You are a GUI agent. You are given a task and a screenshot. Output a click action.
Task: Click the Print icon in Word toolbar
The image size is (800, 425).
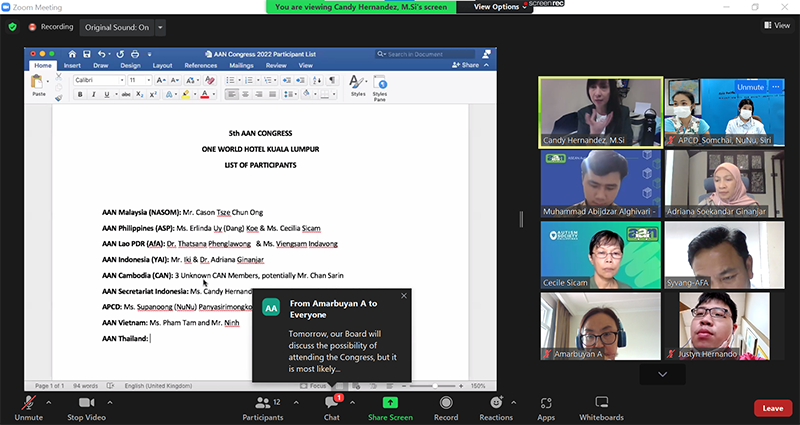point(135,54)
